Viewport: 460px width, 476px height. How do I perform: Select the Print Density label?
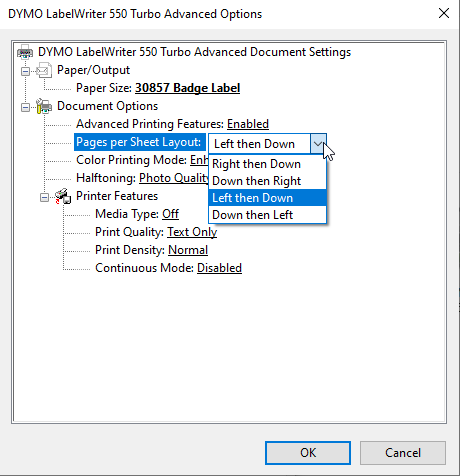(x=130, y=250)
